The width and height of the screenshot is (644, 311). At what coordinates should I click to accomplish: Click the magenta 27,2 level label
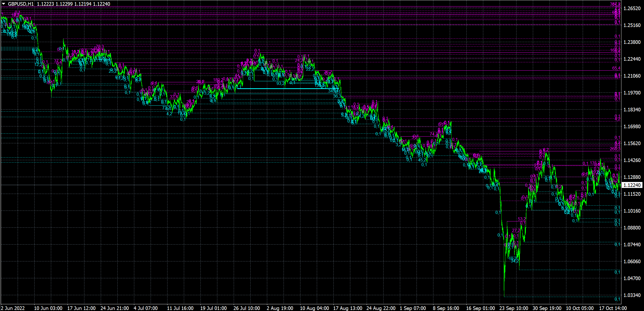(x=516, y=231)
